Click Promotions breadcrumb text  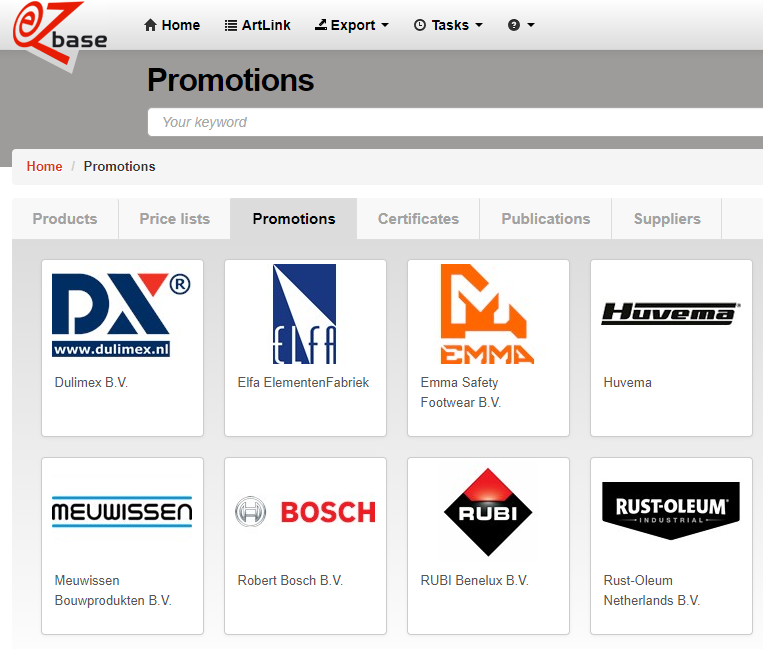coord(120,166)
